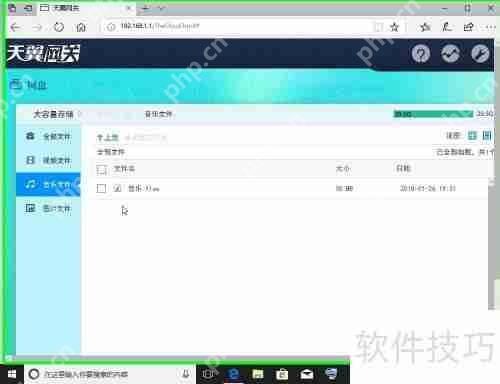Click the Cortana microphone icon
This screenshot has height=384, width=500.
(186, 374)
